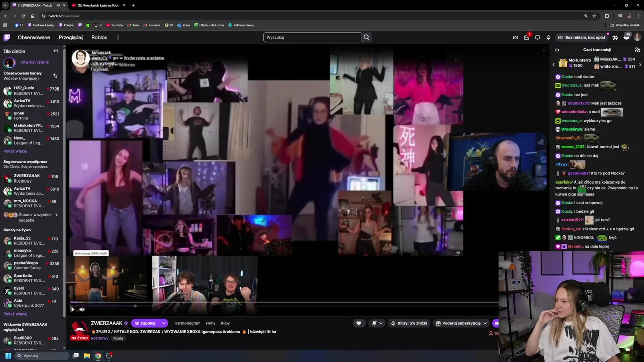Image resolution: width=644 pixels, height=362 pixels.
Task: Click the Zapukaj button
Action: (x=145, y=323)
